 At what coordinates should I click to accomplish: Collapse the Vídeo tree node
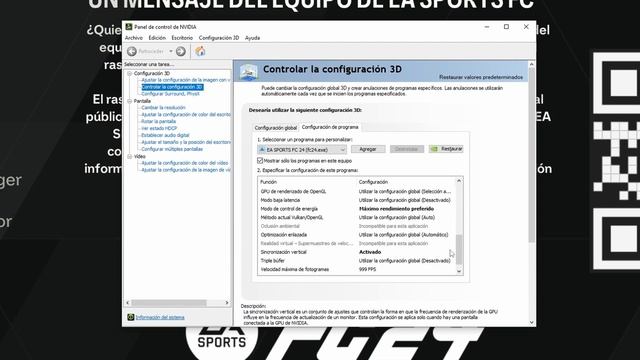129,156
